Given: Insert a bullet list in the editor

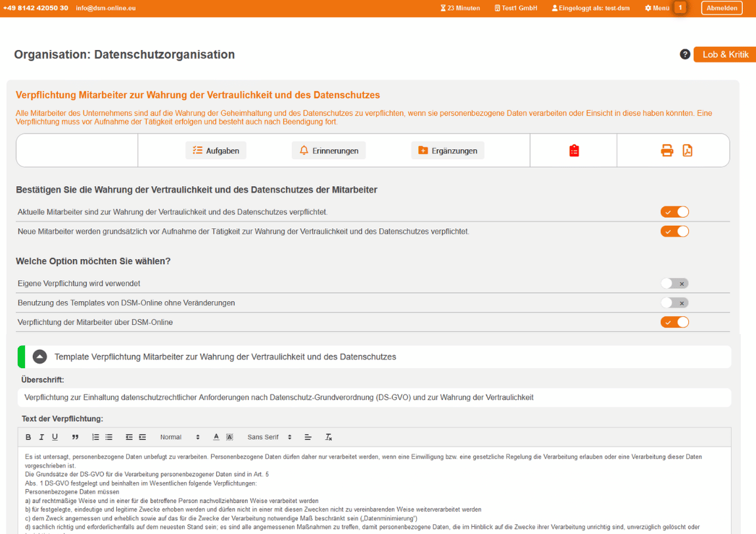Looking at the screenshot, I should (x=109, y=437).
